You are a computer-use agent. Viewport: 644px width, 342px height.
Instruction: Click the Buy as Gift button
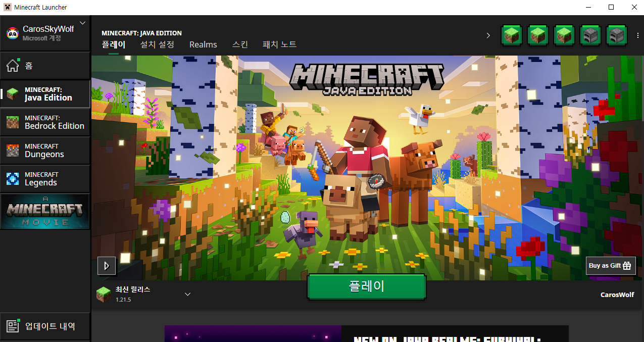pos(611,265)
